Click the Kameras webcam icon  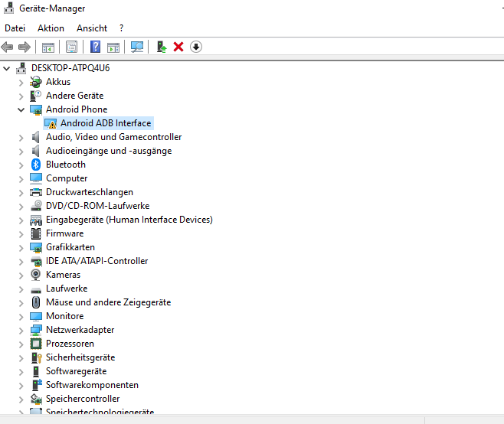click(36, 275)
